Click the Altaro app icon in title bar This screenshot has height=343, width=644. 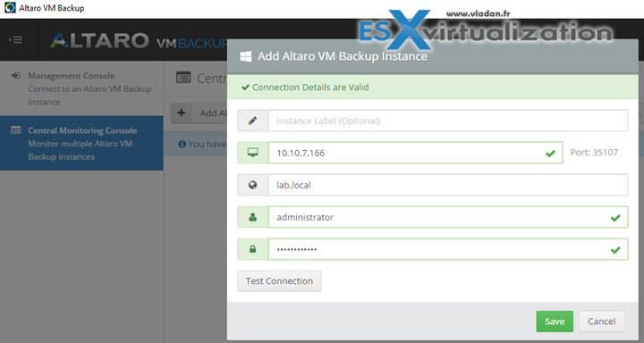[10, 8]
